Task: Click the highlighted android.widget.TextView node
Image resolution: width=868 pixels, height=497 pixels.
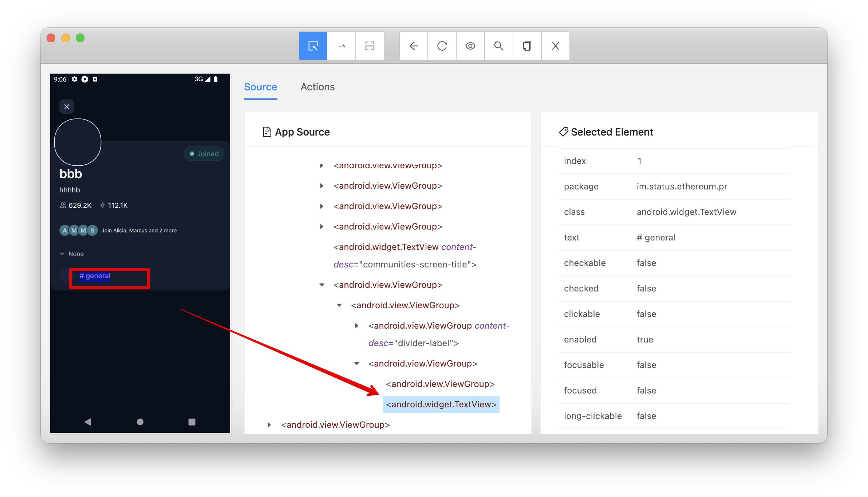Action: (441, 404)
